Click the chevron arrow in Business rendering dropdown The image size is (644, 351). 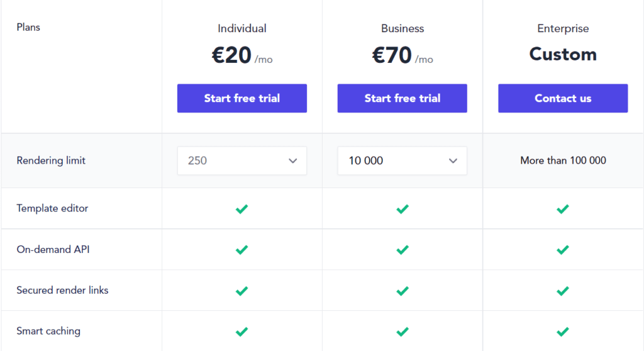click(453, 161)
